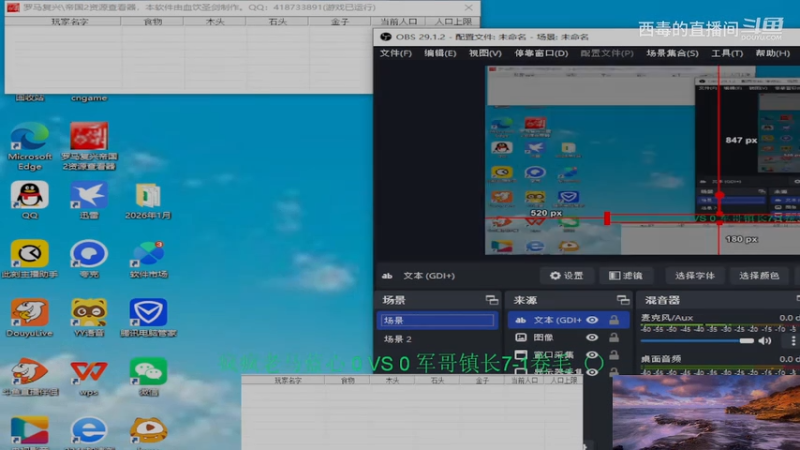Select the 窗口采集 source row
This screenshot has height=450, width=800.
(568, 355)
